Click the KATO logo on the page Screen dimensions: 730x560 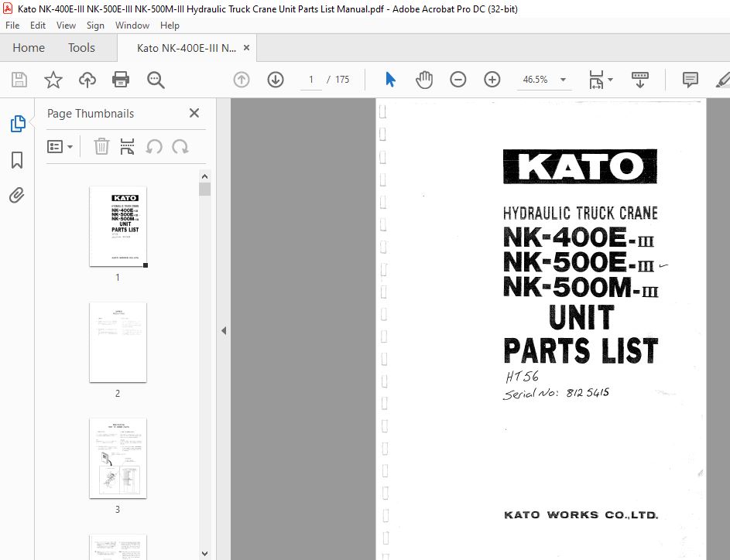click(x=580, y=166)
